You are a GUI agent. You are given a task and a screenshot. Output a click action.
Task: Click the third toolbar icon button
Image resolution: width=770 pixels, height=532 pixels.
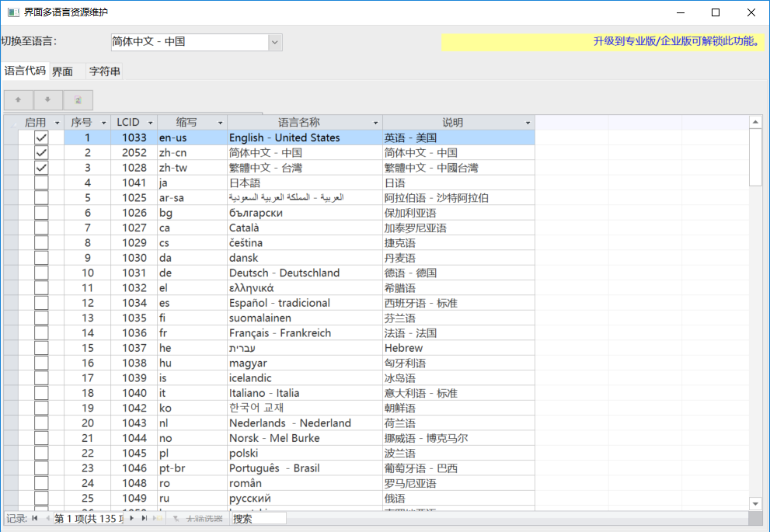(x=78, y=100)
